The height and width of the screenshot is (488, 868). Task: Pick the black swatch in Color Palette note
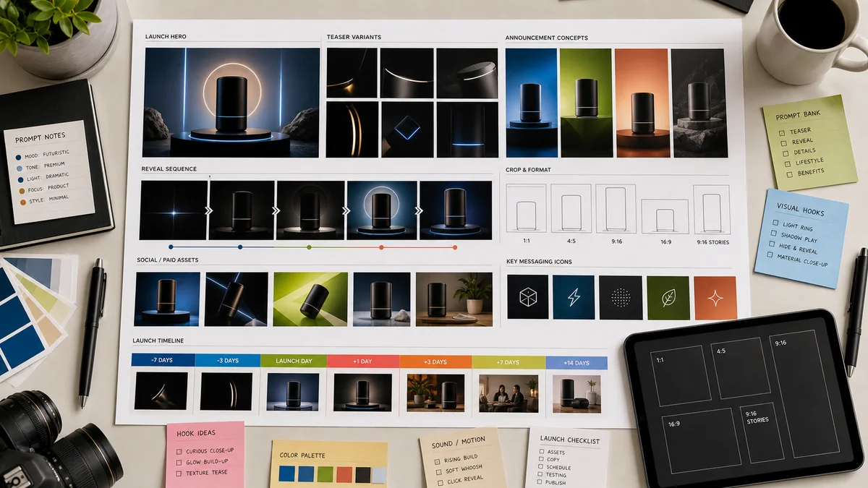[x=363, y=475]
